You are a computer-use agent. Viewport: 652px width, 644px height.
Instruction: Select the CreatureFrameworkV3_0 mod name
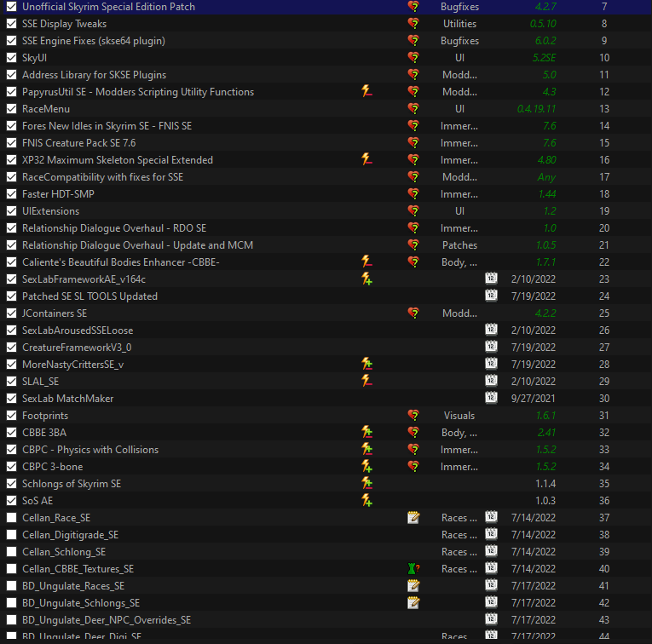pyautogui.click(x=77, y=348)
